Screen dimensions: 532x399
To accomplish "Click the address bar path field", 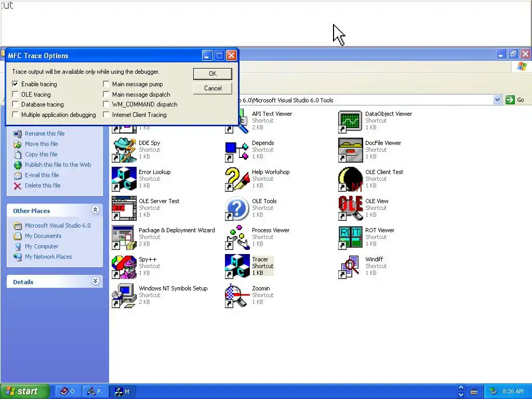I will coord(366,100).
